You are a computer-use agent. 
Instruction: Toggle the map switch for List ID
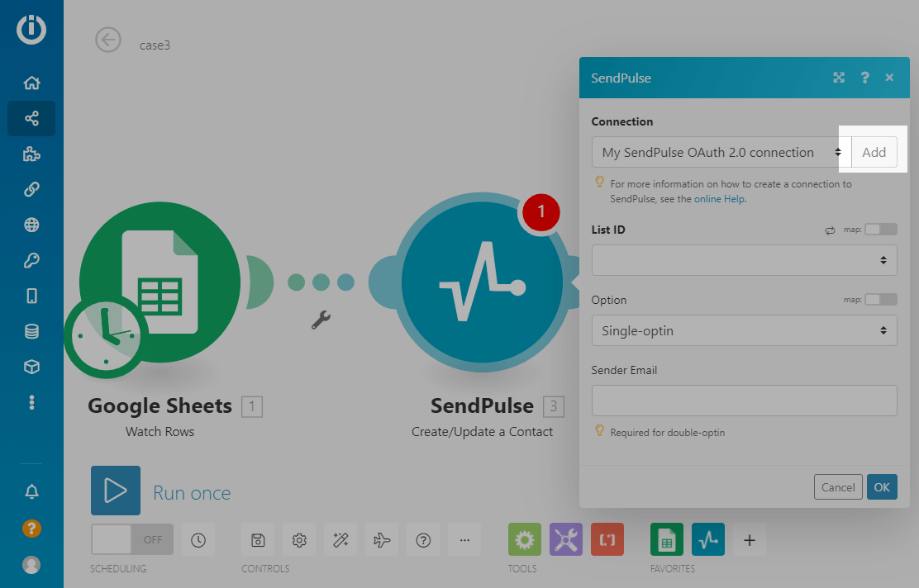pyautogui.click(x=880, y=230)
